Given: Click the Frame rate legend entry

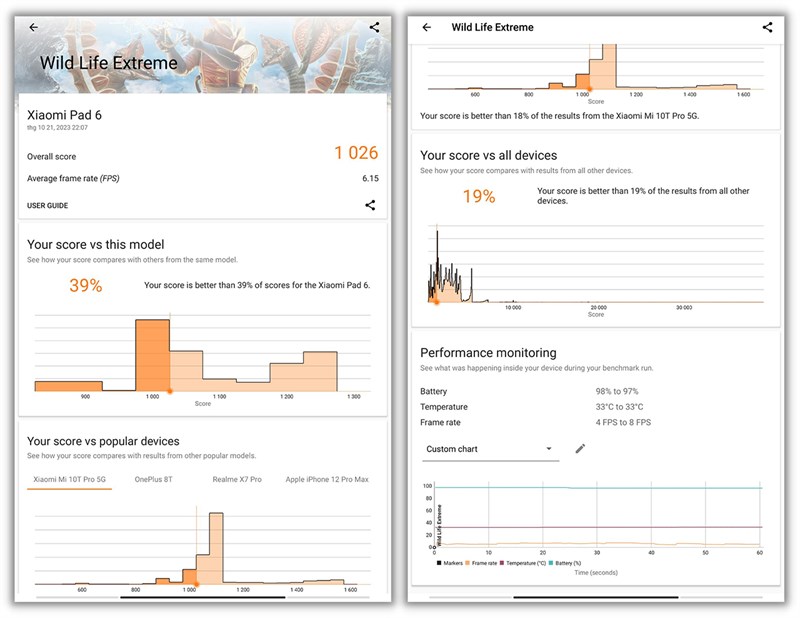Looking at the screenshot, I should point(481,563).
